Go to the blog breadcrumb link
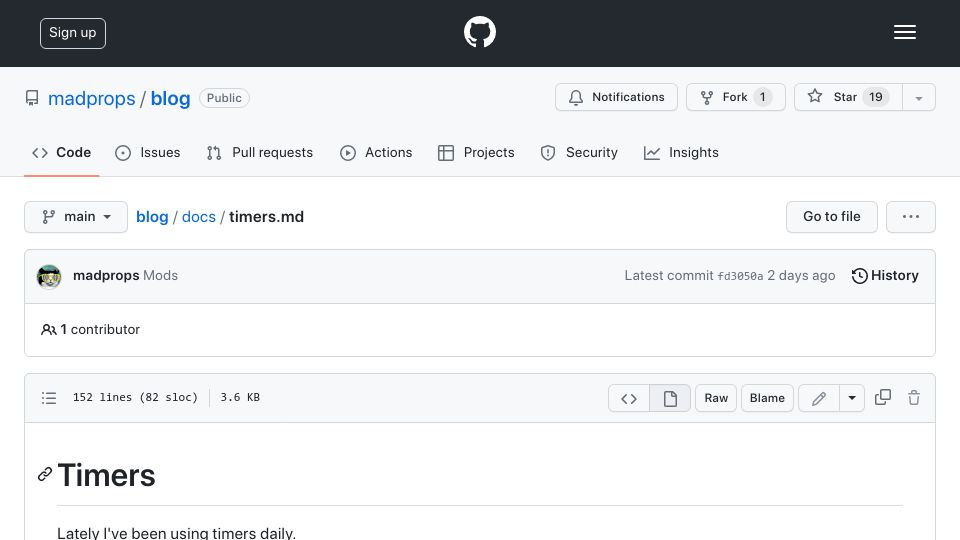Image resolution: width=960 pixels, height=540 pixels. (x=152, y=217)
